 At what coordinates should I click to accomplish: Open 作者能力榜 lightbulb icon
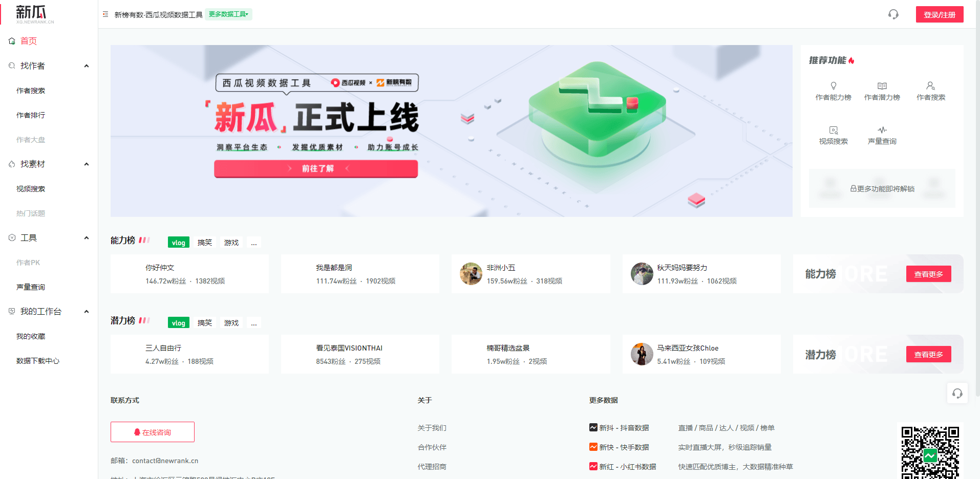tap(834, 85)
